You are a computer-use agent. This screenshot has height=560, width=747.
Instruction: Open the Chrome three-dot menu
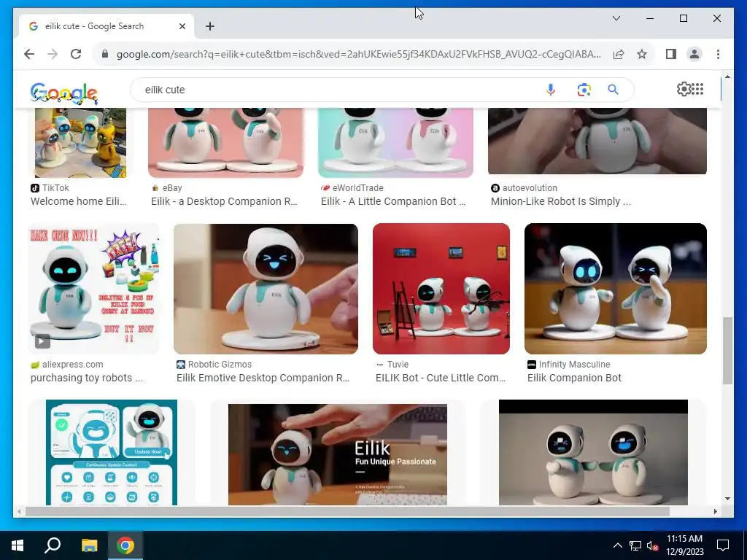coord(718,54)
